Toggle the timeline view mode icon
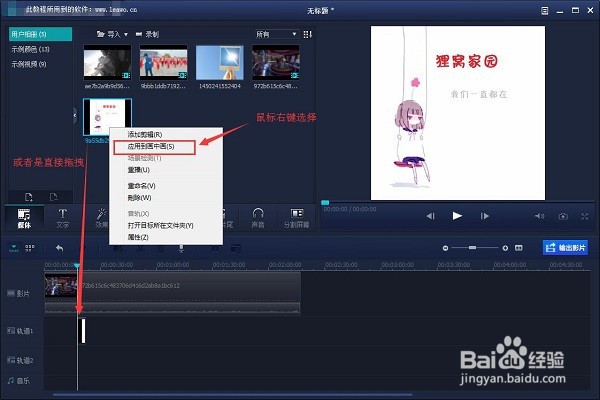Screen dimensions: 600x400 click(14, 248)
